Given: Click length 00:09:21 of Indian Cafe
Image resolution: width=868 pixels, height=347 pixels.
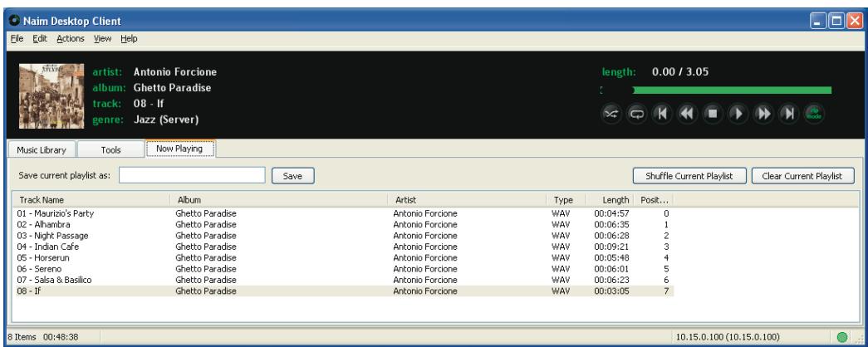Looking at the screenshot, I should pos(611,247).
